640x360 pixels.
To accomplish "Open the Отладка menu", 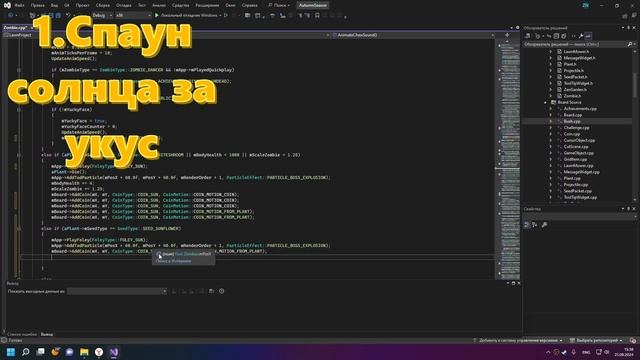I will tap(123, 5).
